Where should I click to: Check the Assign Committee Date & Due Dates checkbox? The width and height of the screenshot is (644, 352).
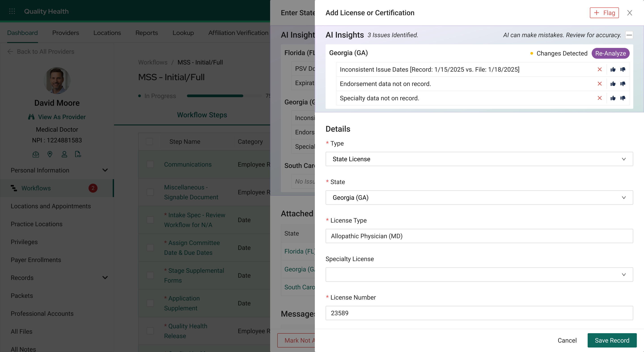[150, 248]
